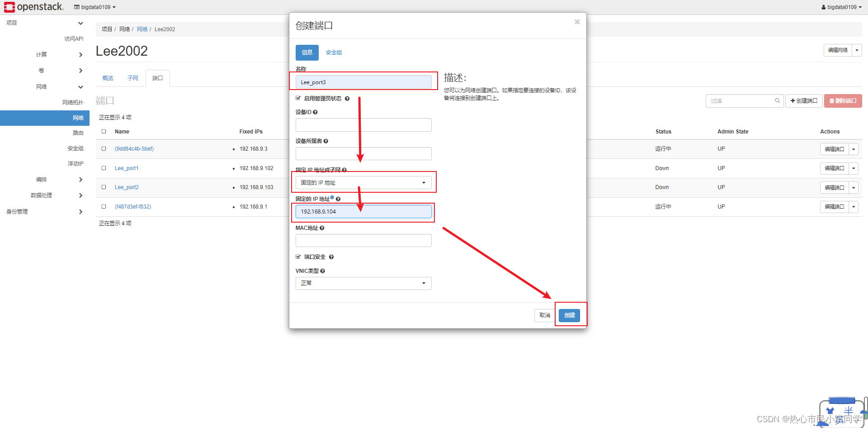868x428 pixels.
Task: Open 访问API in the sidebar
Action: (74, 39)
